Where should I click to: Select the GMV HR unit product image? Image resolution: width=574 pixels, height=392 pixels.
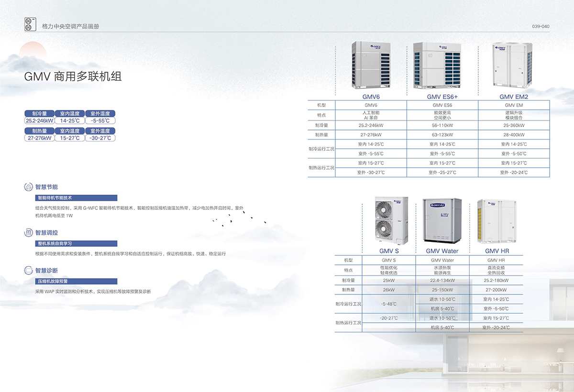coord(497,221)
